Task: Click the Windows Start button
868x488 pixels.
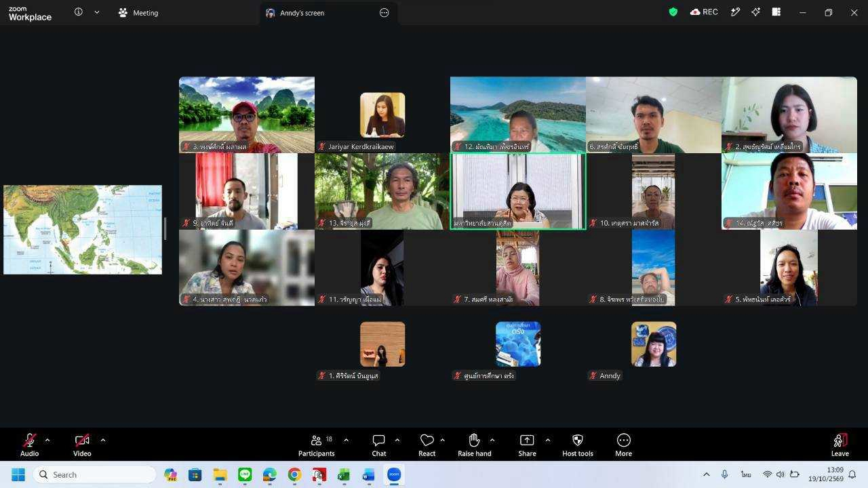Action: (x=18, y=474)
